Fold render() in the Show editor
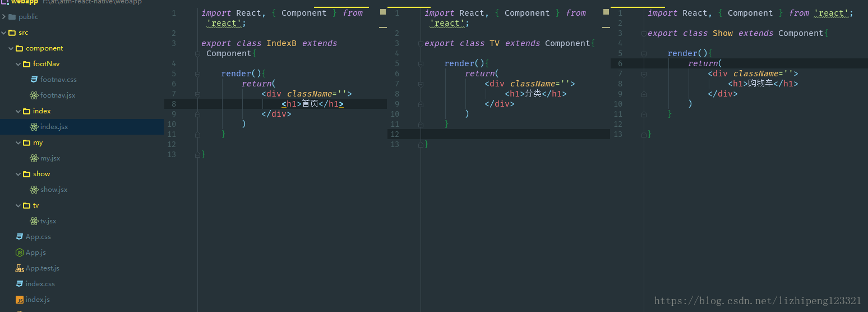The width and height of the screenshot is (868, 312). [644, 54]
